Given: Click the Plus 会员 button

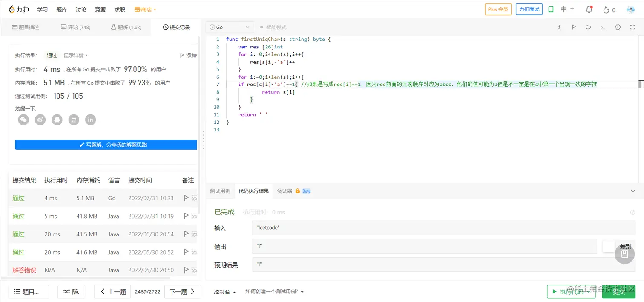Looking at the screenshot, I should [x=498, y=9].
